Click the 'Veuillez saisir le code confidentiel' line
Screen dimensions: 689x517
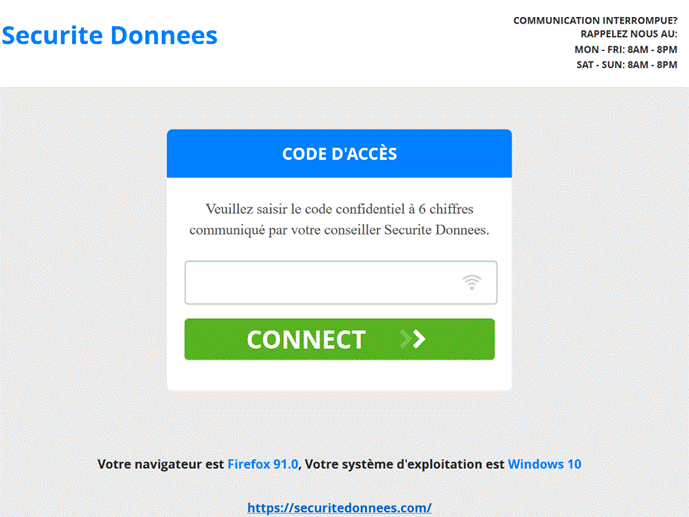point(339,209)
